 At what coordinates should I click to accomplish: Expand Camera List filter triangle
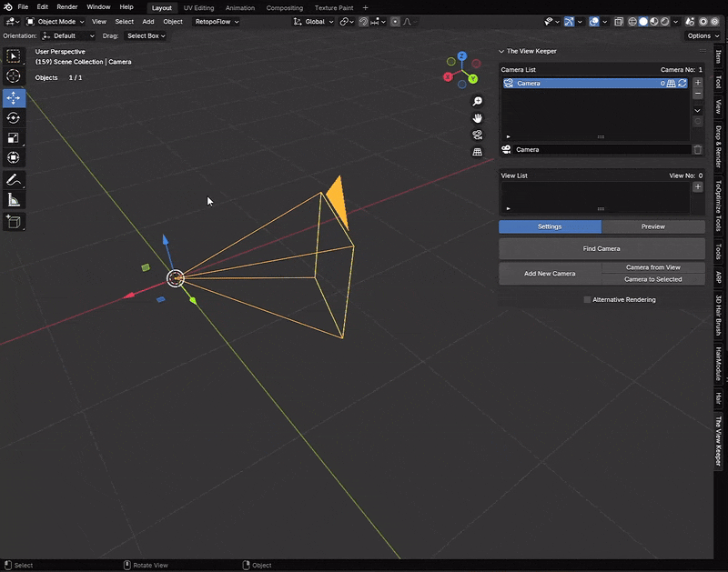click(508, 136)
